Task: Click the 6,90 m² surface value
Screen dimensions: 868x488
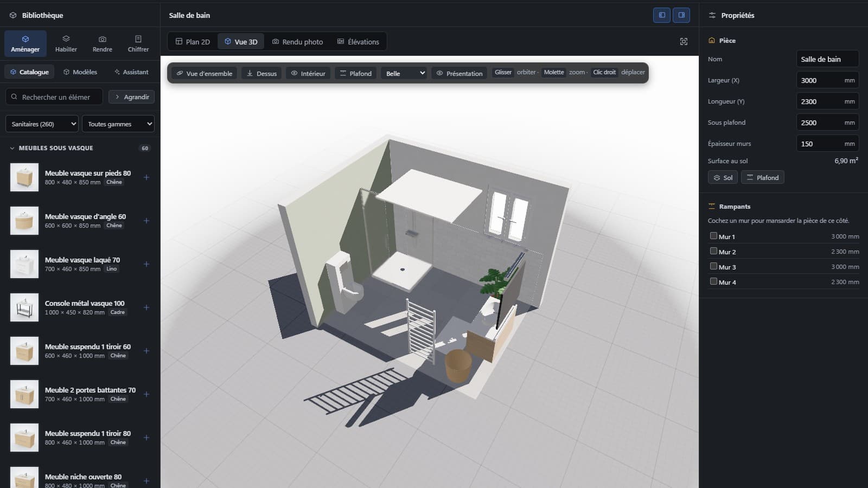Action: click(846, 160)
